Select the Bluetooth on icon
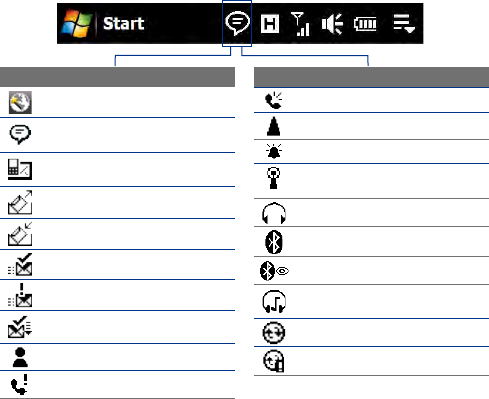This screenshot has width=489, height=399. [x=274, y=242]
